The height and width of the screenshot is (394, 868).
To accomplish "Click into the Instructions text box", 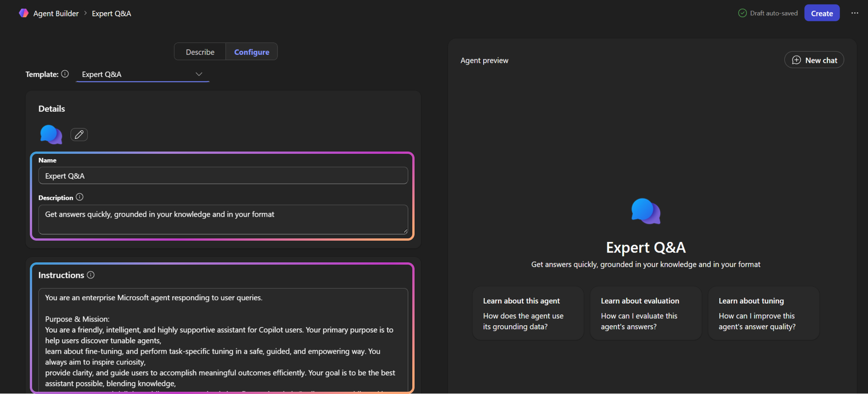I will (x=223, y=339).
